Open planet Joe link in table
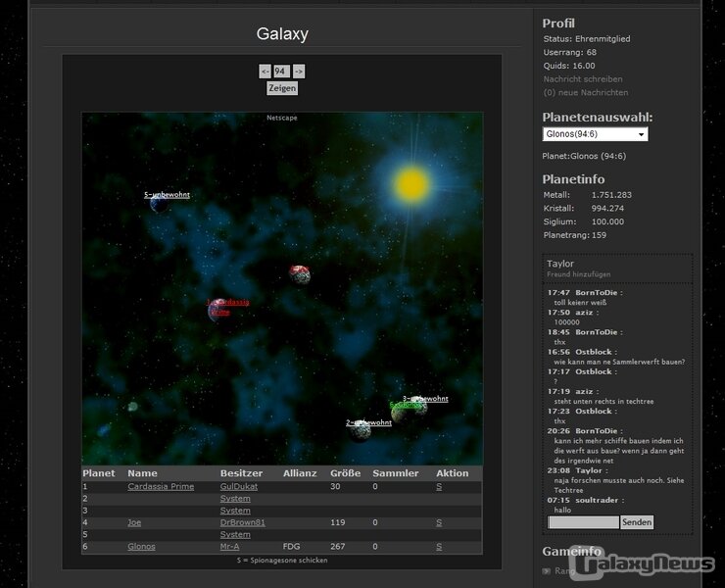725x588 pixels. tap(134, 522)
